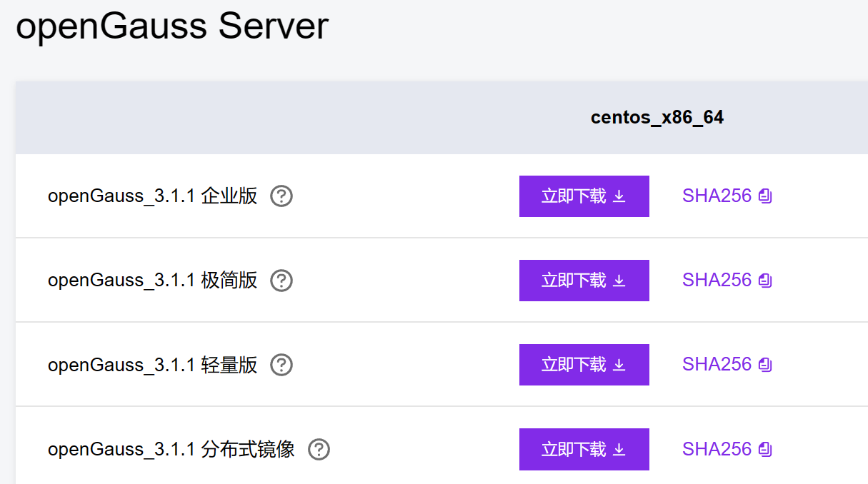Open help tooltip for openGauss_3.1.1 极简版
The image size is (868, 484).
pos(281,281)
